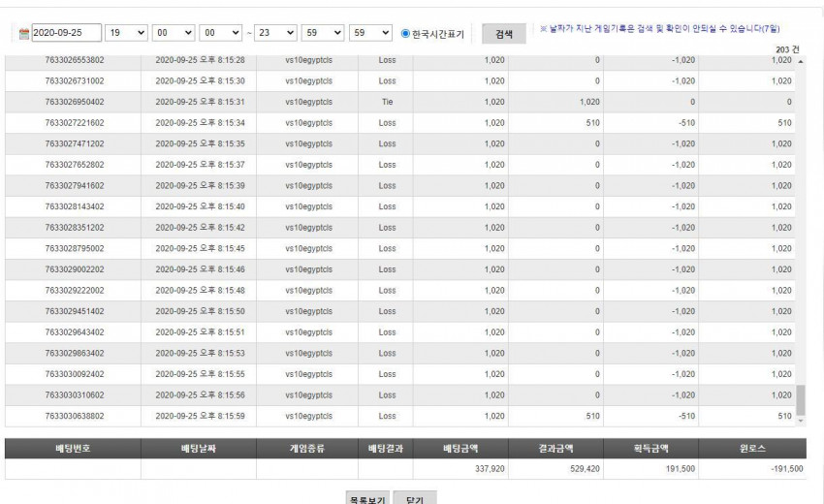The width and height of the screenshot is (824, 504).
Task: Select bet row 7633030638802
Action: pos(400,416)
